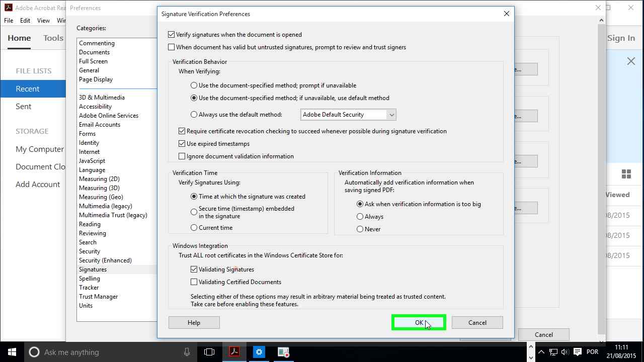This screenshot has width=644, height=362.
Task: Select 3D & Multimedia category
Action: pos(102,98)
